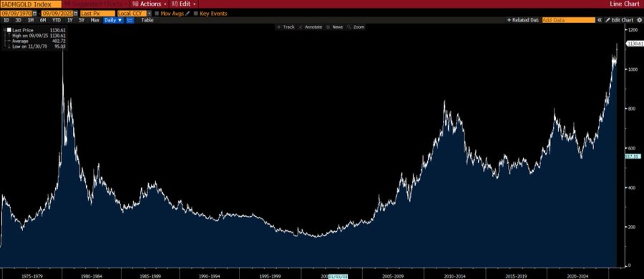Enable the Key Events checkbox
The width and height of the screenshot is (644, 279).
coord(195,13)
